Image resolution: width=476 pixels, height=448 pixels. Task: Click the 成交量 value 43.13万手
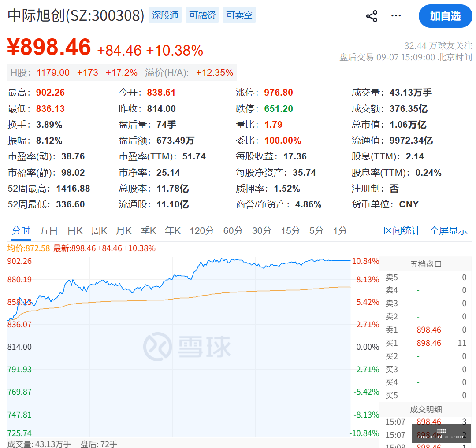click(410, 93)
